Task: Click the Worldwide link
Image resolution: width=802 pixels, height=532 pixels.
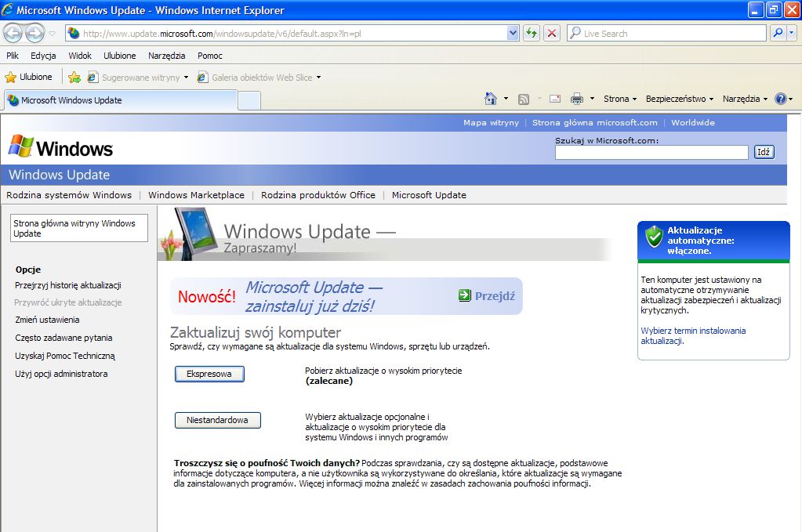Action: [x=693, y=123]
